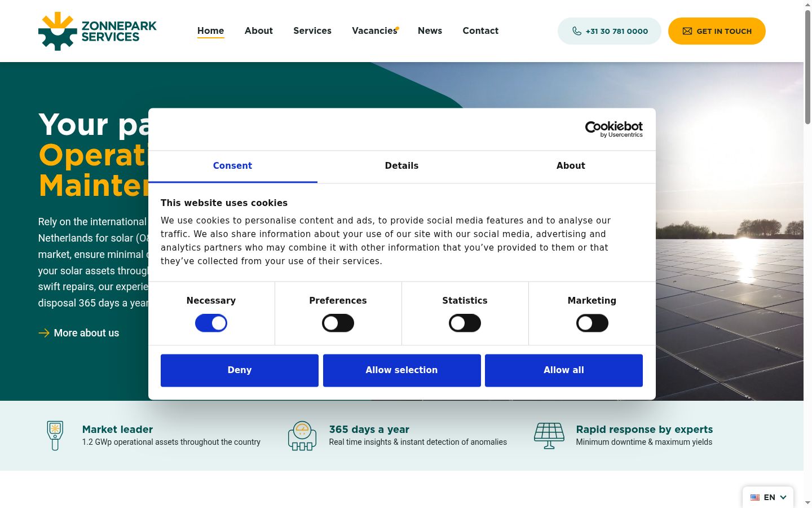
Task: Click the US flag icon in language selector
Action: 755,497
